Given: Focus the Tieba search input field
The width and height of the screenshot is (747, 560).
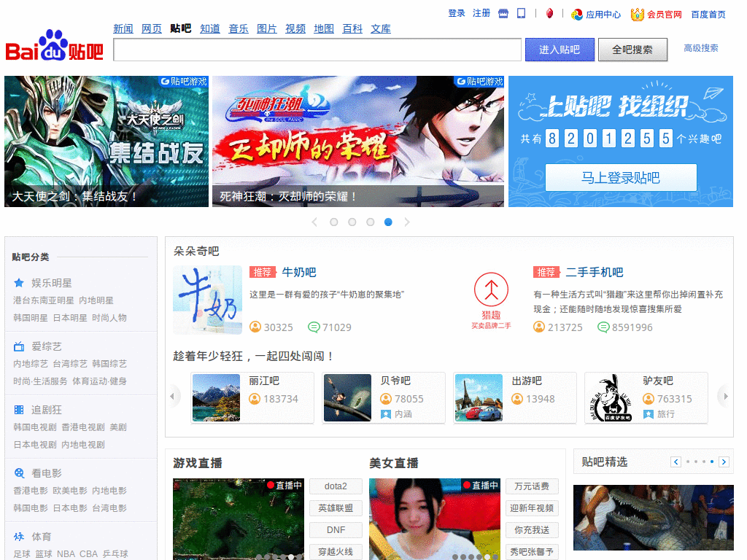Looking at the screenshot, I should click(x=317, y=50).
